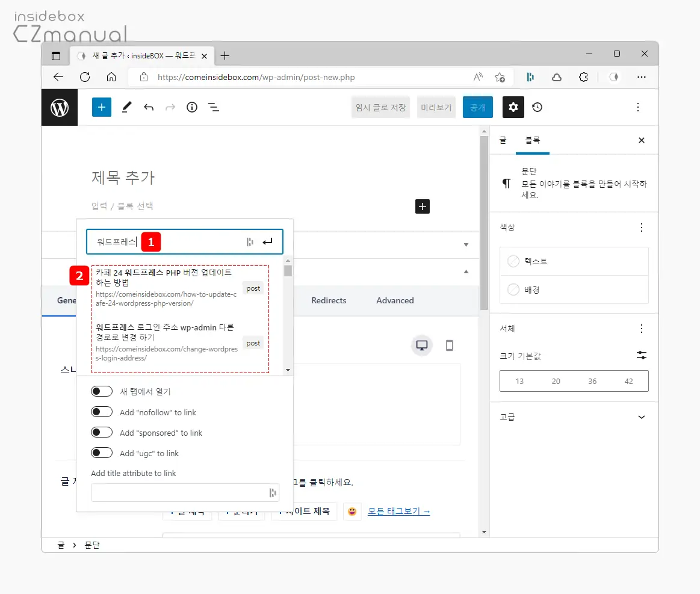
Task: Add this page to favorites
Action: (x=500, y=77)
